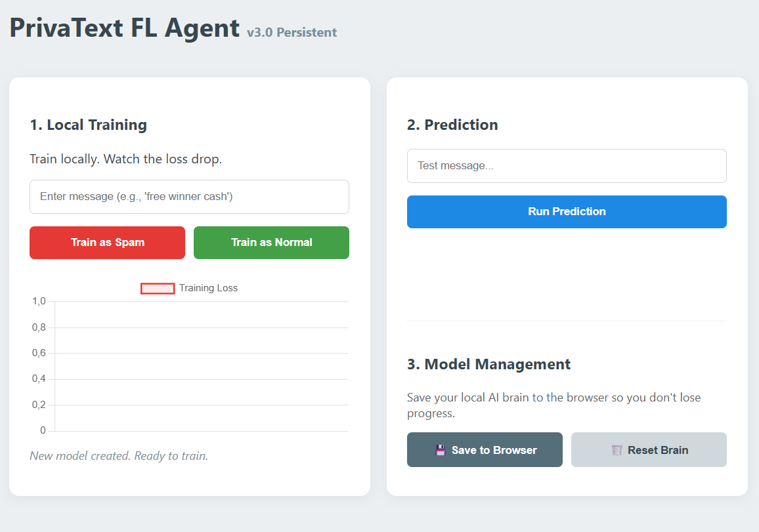This screenshot has width=759, height=532.
Task: Click the Save your local AI brain description
Action: 553,405
